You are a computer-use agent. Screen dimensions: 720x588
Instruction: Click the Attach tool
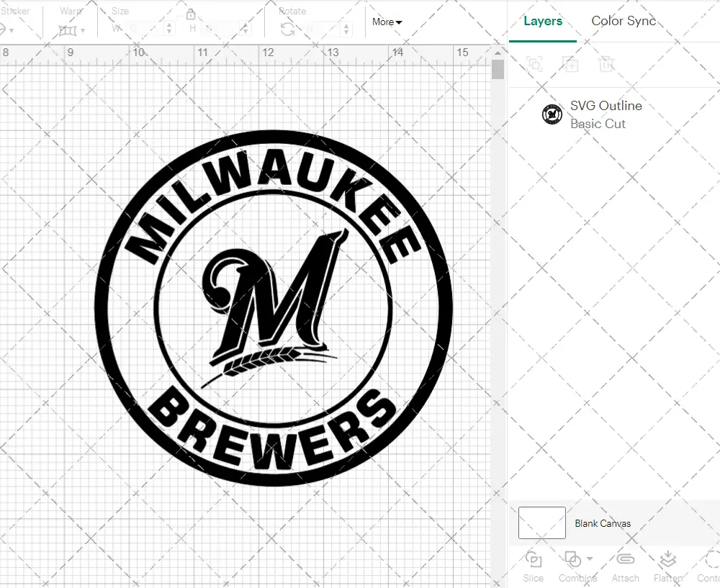point(626,567)
